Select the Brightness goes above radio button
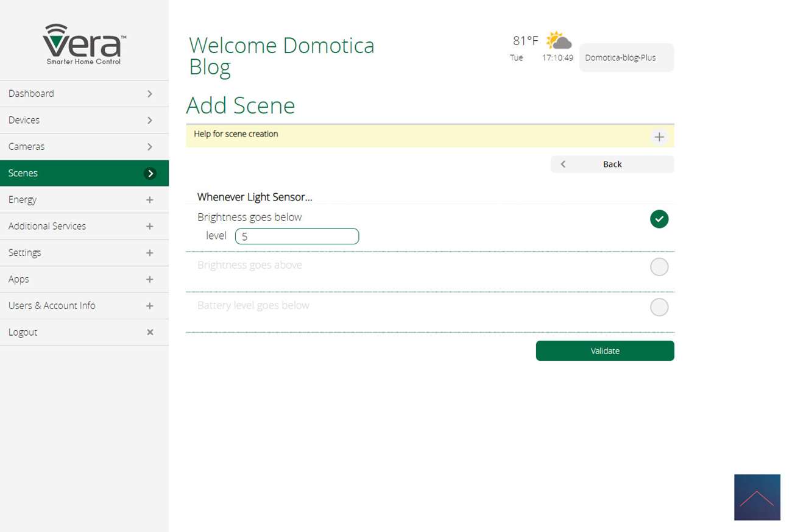The height and width of the screenshot is (532, 792). point(659,267)
